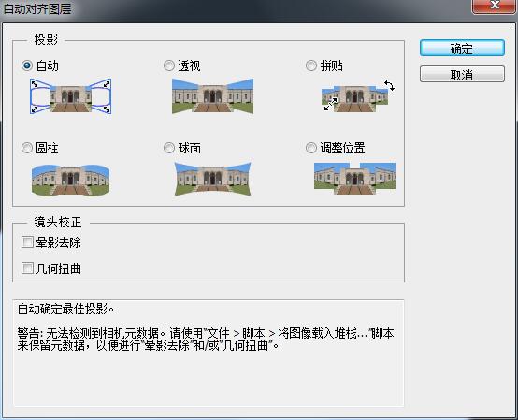Close the 自动对齐图层 dialog
518x420 pixels.
(494, 6)
